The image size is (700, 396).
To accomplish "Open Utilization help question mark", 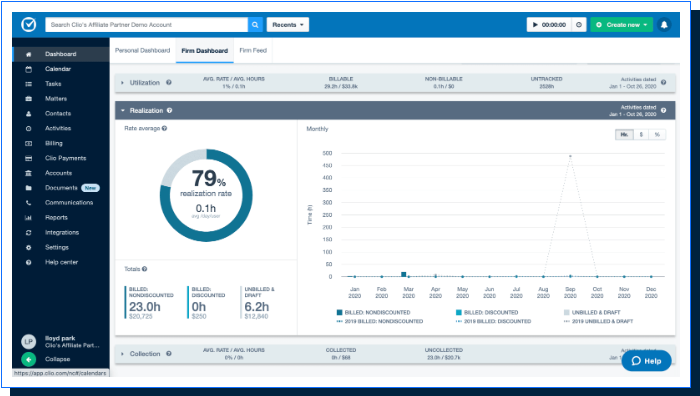I will coord(169,82).
